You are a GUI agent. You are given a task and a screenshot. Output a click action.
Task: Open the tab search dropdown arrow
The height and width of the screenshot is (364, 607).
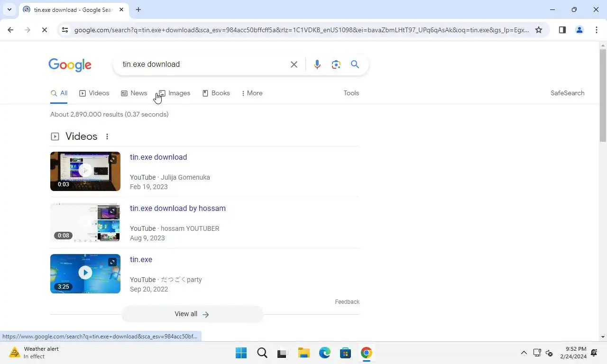(x=9, y=9)
